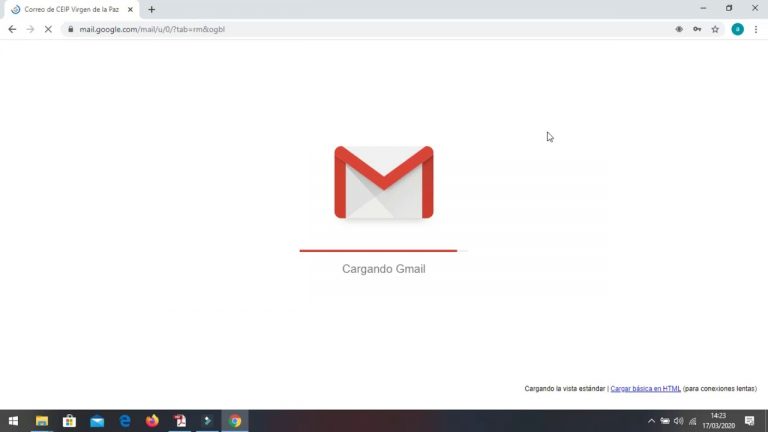The height and width of the screenshot is (432, 768).
Task: Open Chrome's three-dot menu
Action: coord(756,29)
